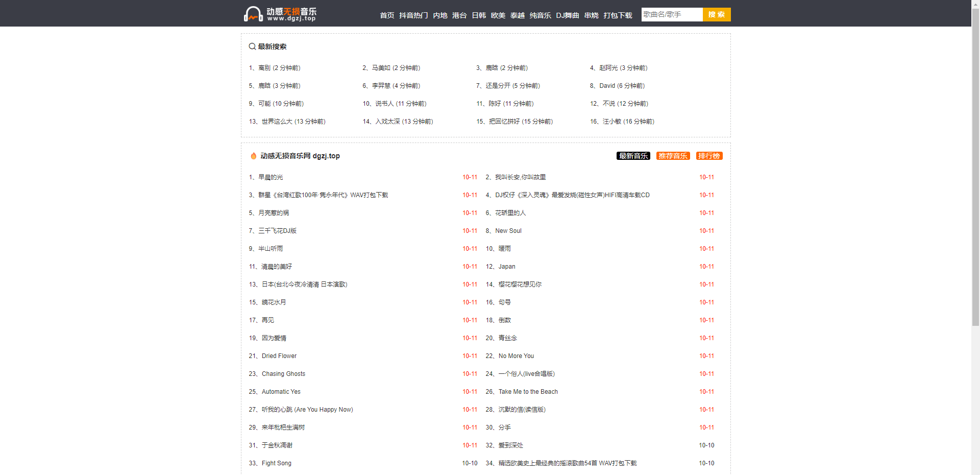Switch to the 最新音乐 tab
This screenshot has width=980, height=475.
click(633, 156)
